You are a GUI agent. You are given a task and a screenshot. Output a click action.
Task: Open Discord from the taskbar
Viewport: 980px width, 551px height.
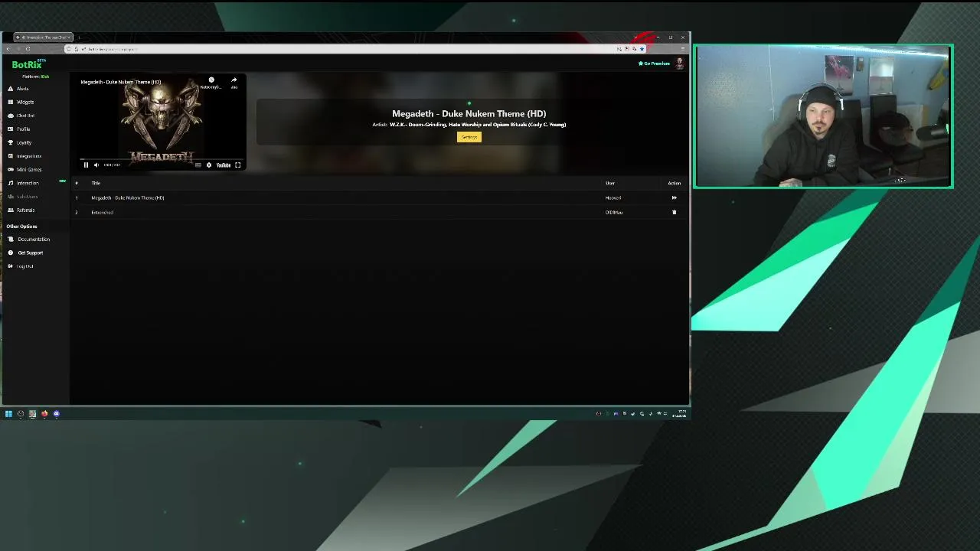pyautogui.click(x=56, y=414)
